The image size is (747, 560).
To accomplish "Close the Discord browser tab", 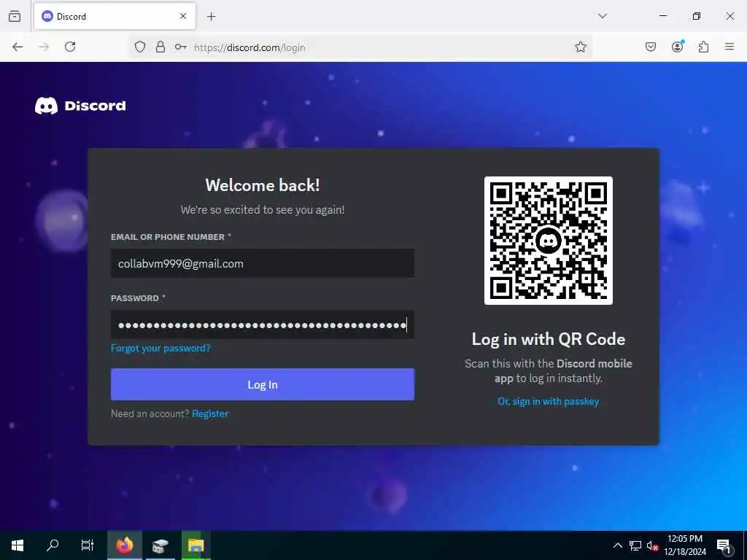I will (183, 16).
